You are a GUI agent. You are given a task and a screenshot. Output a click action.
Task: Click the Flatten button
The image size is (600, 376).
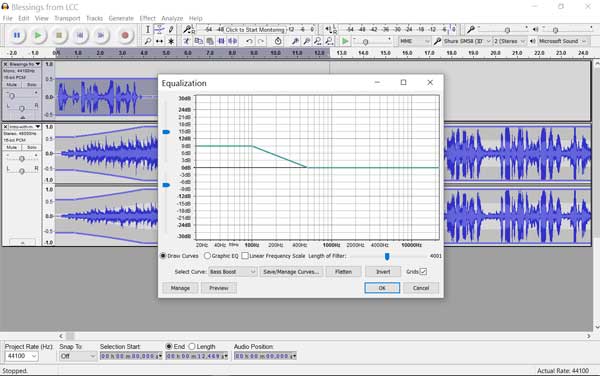(x=343, y=272)
